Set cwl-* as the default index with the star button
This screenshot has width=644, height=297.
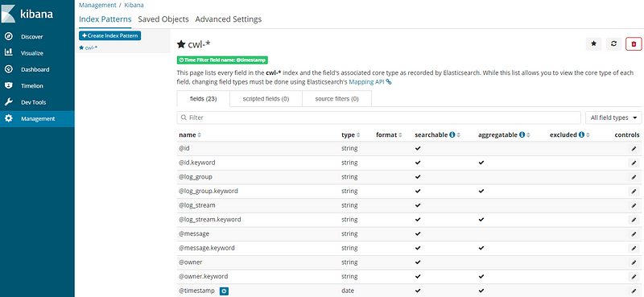pyautogui.click(x=593, y=43)
